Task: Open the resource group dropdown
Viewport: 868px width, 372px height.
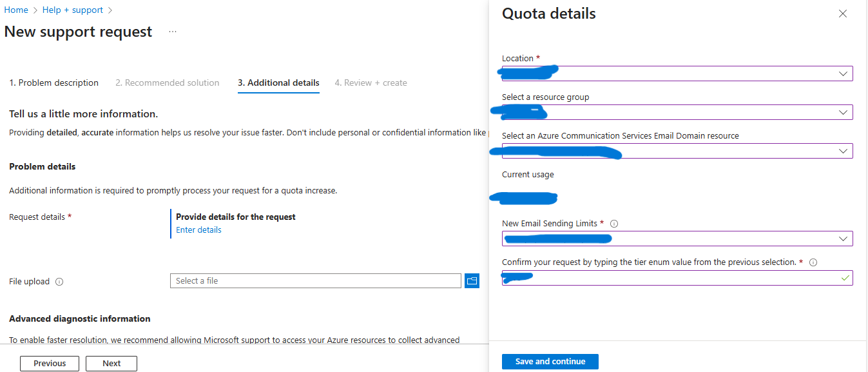Action: coord(843,112)
